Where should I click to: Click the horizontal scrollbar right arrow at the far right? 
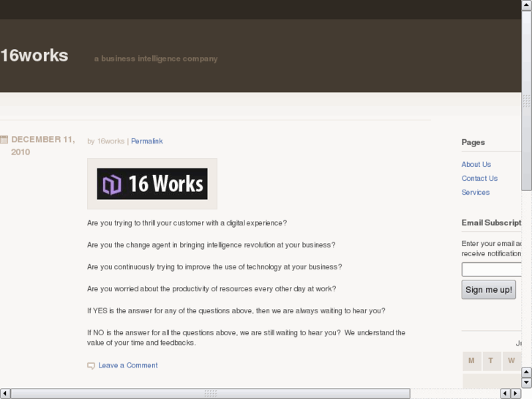tap(516, 393)
